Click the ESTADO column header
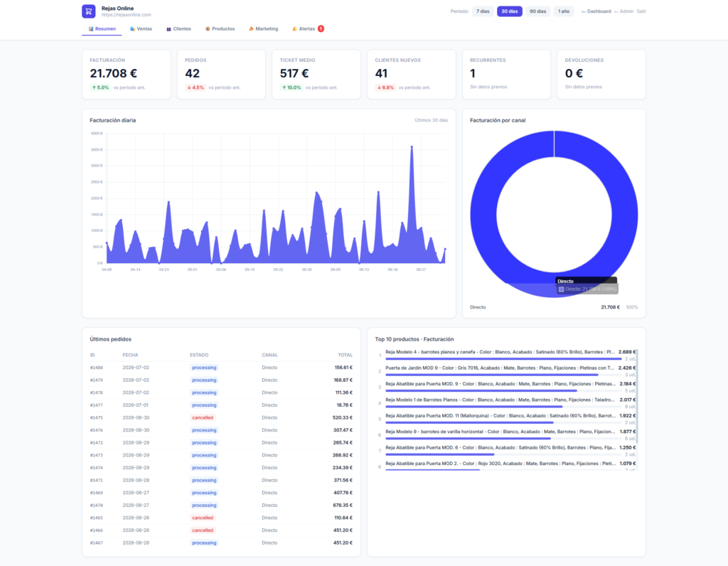The image size is (728, 566). coord(199,356)
